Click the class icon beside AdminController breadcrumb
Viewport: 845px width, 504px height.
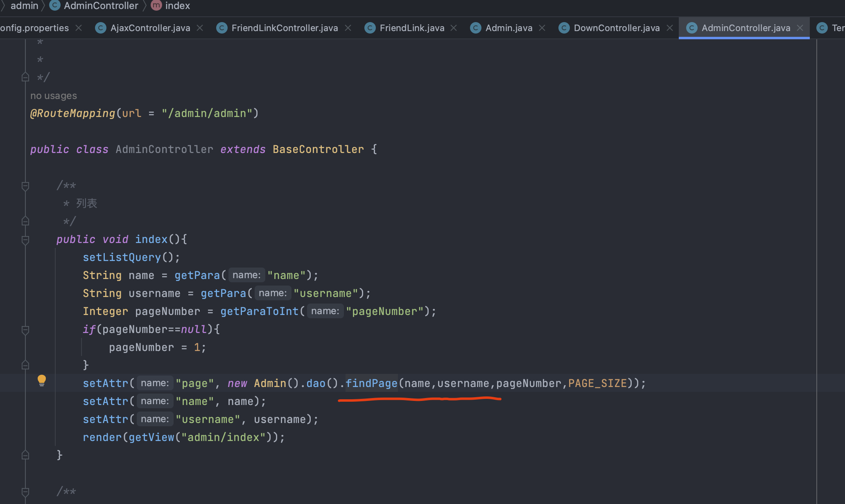[55, 5]
